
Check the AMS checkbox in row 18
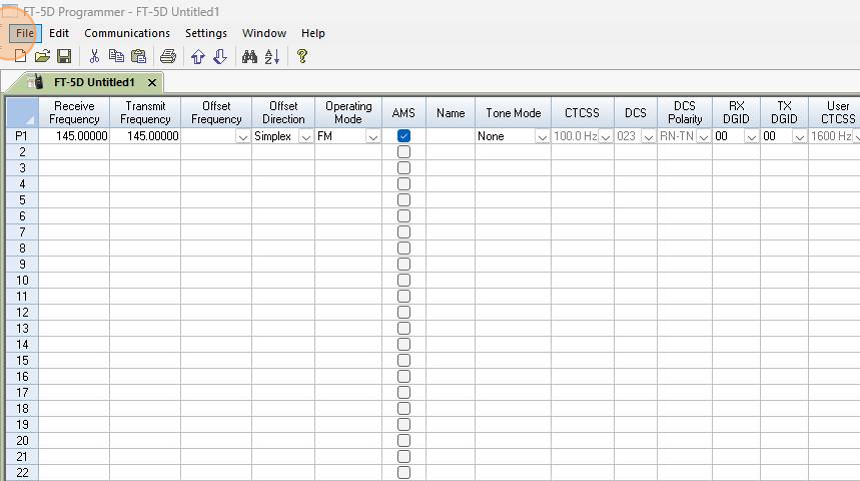[x=404, y=409]
